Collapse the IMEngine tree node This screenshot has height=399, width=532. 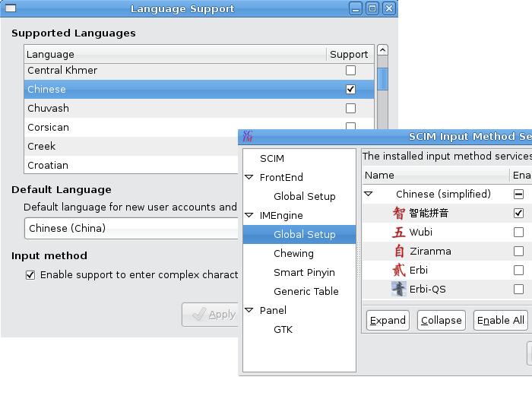click(249, 215)
